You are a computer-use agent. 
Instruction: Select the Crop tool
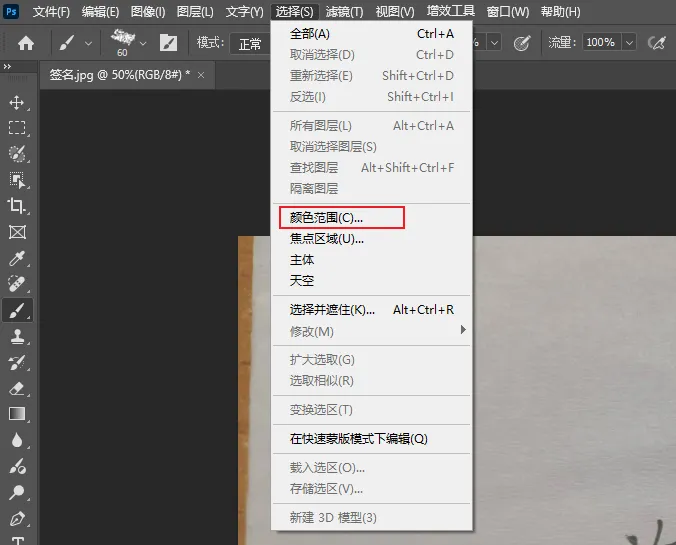(17, 206)
